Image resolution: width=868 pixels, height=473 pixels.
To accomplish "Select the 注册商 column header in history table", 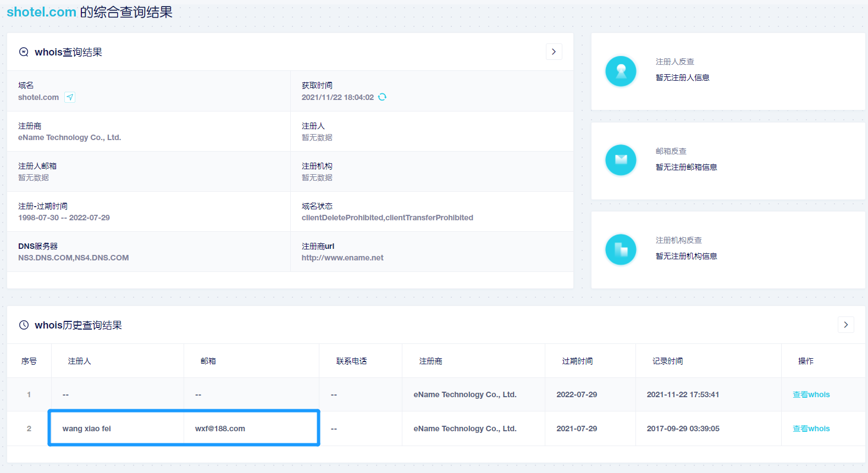I will [431, 361].
